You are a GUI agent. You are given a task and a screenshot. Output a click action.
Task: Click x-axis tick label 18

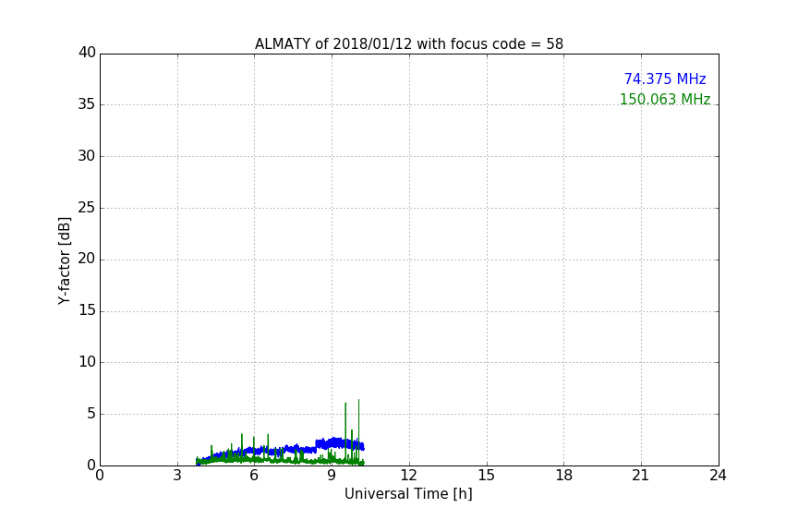pos(564,476)
